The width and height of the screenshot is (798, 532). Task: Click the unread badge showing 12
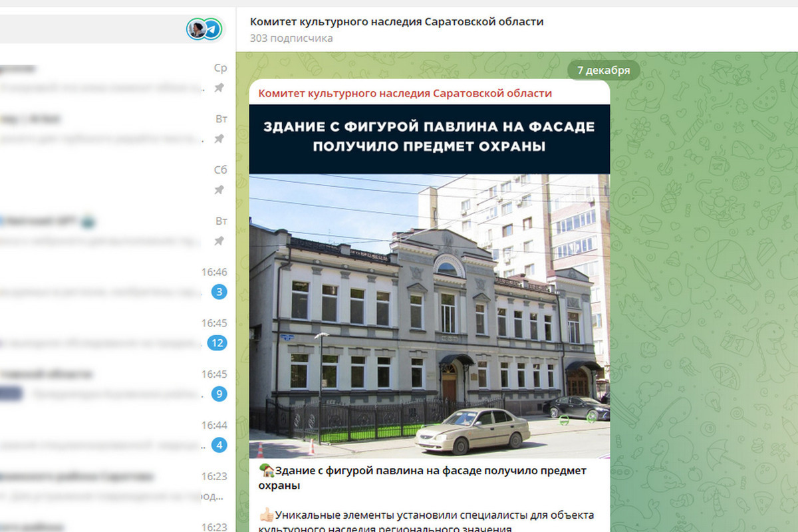pyautogui.click(x=217, y=343)
